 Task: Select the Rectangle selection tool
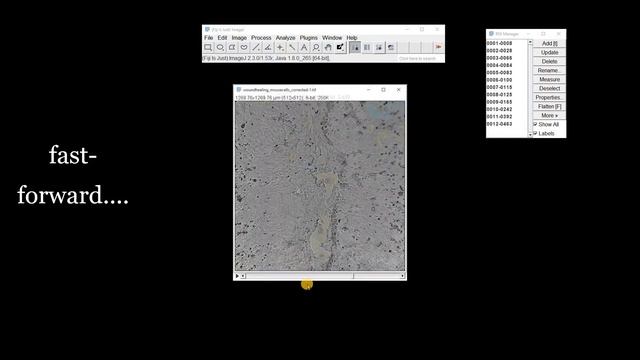pos(208,47)
